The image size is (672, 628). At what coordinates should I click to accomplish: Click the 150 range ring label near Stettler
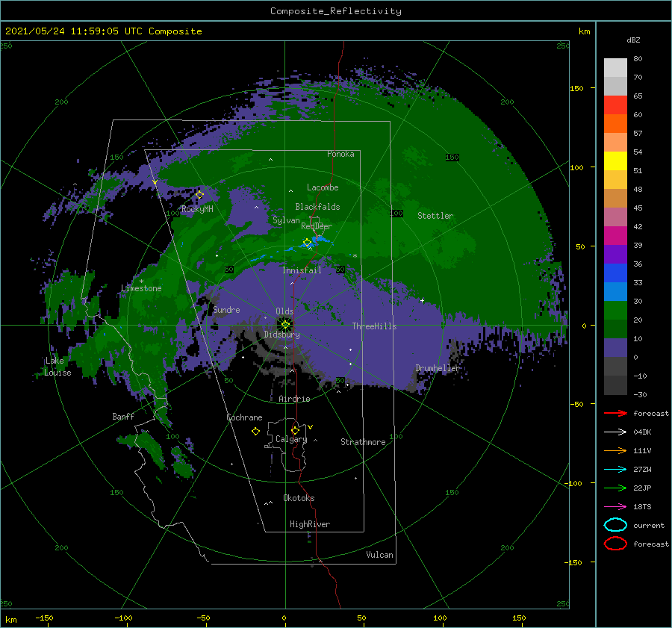pos(452,158)
